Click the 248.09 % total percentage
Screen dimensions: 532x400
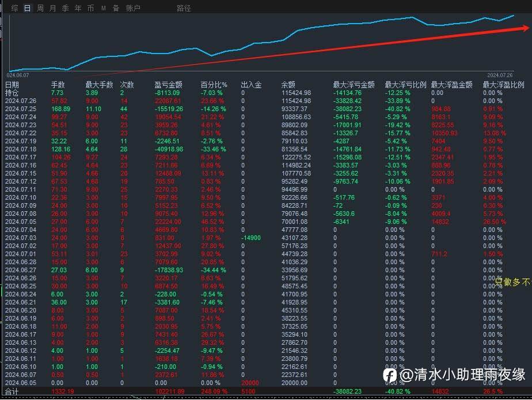click(214, 391)
